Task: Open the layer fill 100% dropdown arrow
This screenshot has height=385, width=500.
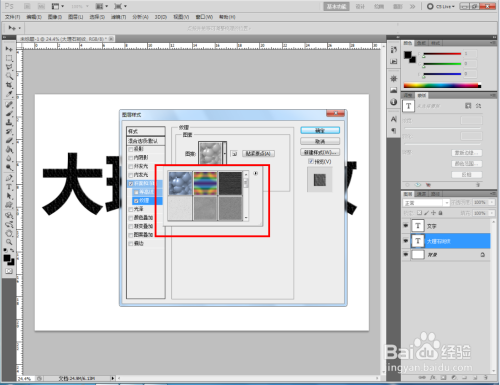Action: click(492, 213)
